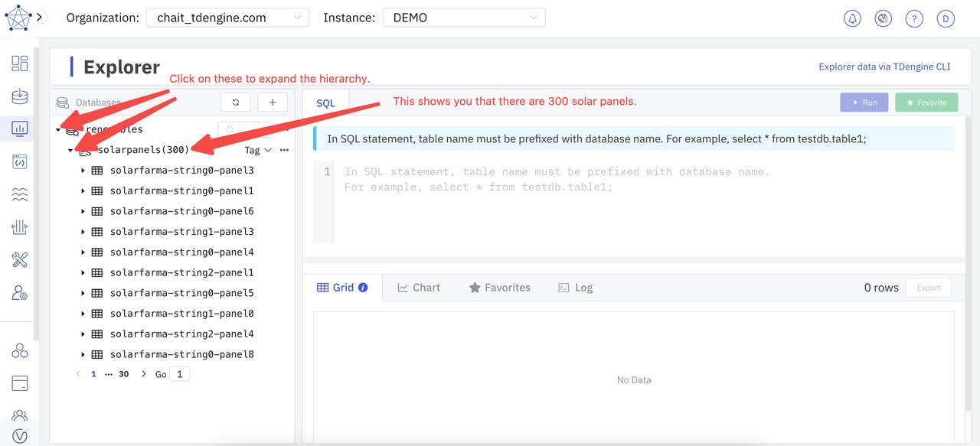Click the refresh databases icon button
980x446 pixels.
pyautogui.click(x=236, y=103)
